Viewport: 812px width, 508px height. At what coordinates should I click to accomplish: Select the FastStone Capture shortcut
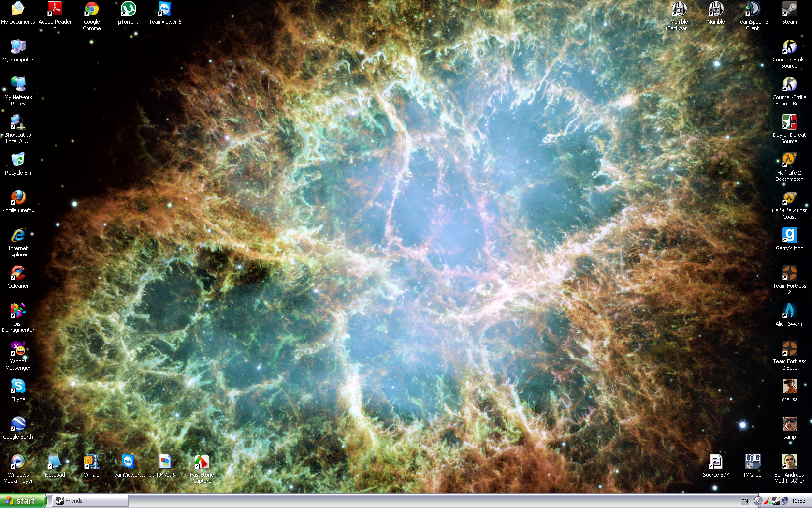[x=202, y=469]
